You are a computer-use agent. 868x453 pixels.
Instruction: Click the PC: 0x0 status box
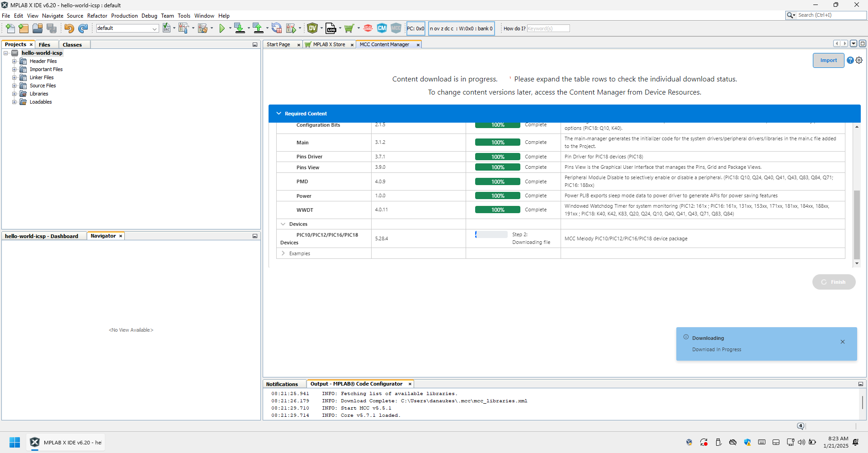click(415, 29)
